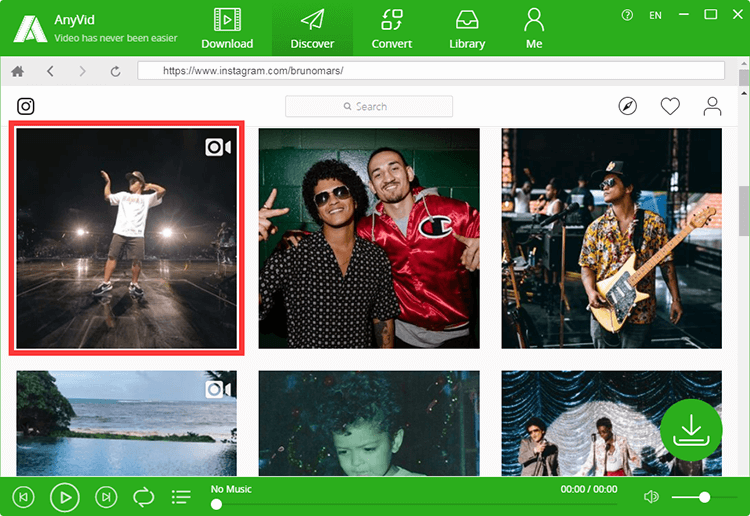Open the ocean beach video post
This screenshot has width=750, height=516.
[127, 423]
